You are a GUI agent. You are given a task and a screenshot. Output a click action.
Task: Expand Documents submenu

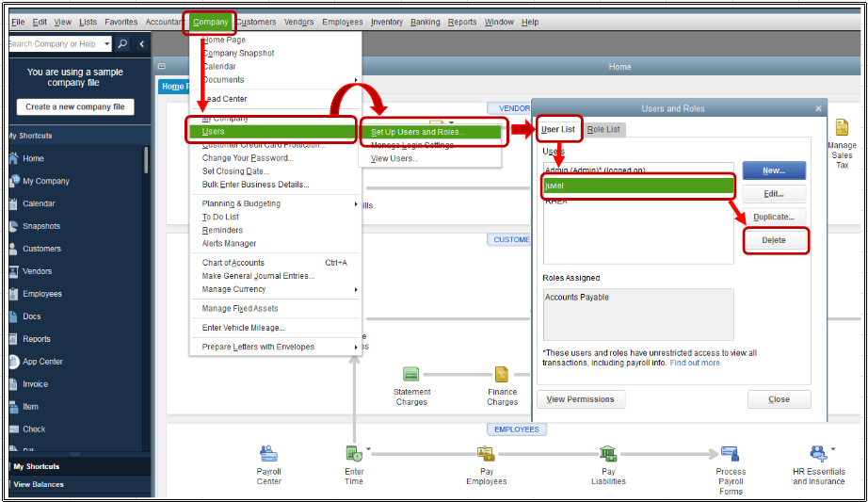[356, 80]
